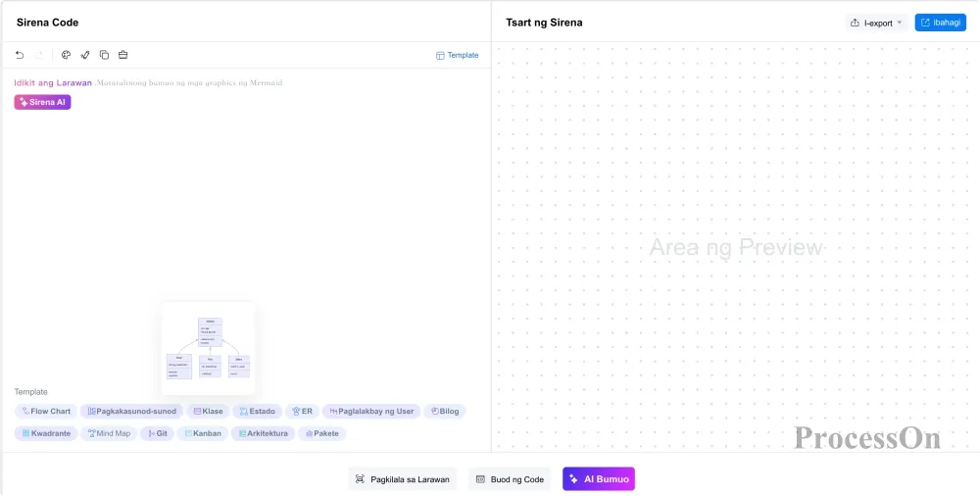Click the Ibahagi share button

coord(941,23)
